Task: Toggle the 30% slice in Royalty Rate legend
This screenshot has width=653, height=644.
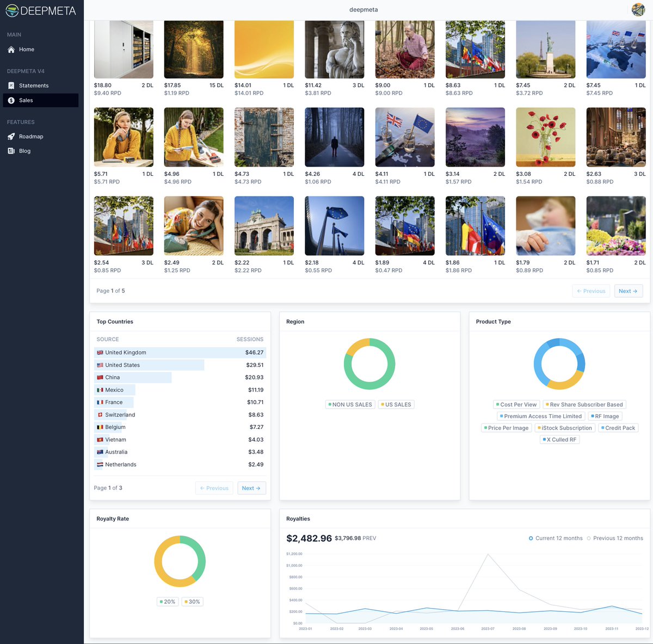Action: (192, 602)
